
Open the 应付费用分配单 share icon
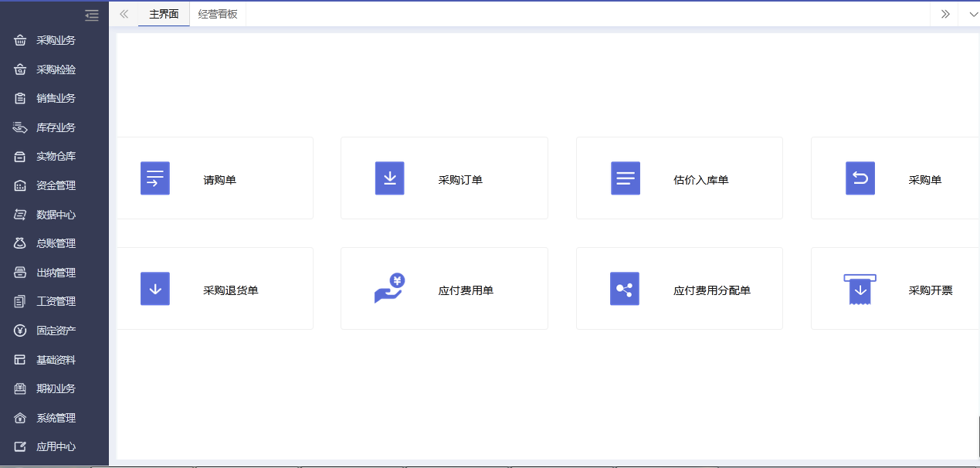(x=625, y=288)
